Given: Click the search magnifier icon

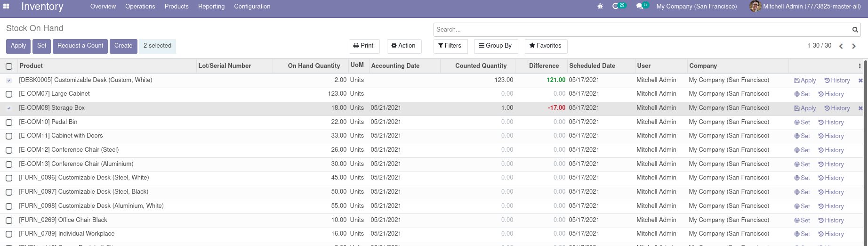Looking at the screenshot, I should click(855, 30).
